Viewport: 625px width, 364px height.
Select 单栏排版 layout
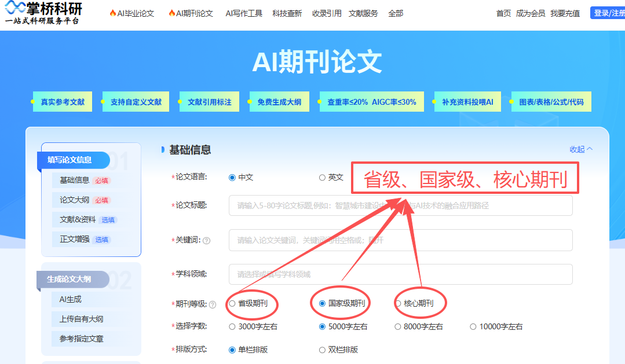(x=248, y=350)
